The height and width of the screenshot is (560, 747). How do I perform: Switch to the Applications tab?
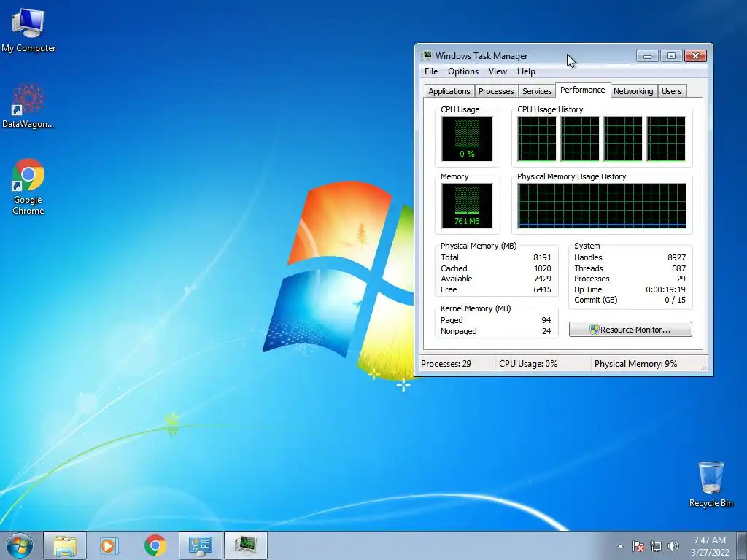click(x=449, y=91)
